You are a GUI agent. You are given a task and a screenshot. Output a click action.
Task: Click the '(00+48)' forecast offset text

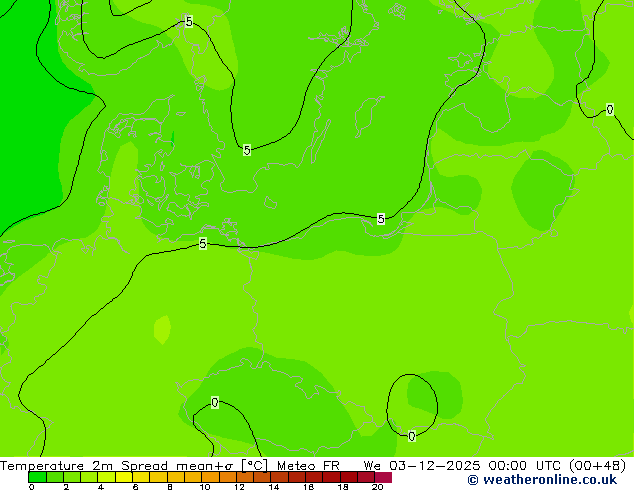click(598, 466)
